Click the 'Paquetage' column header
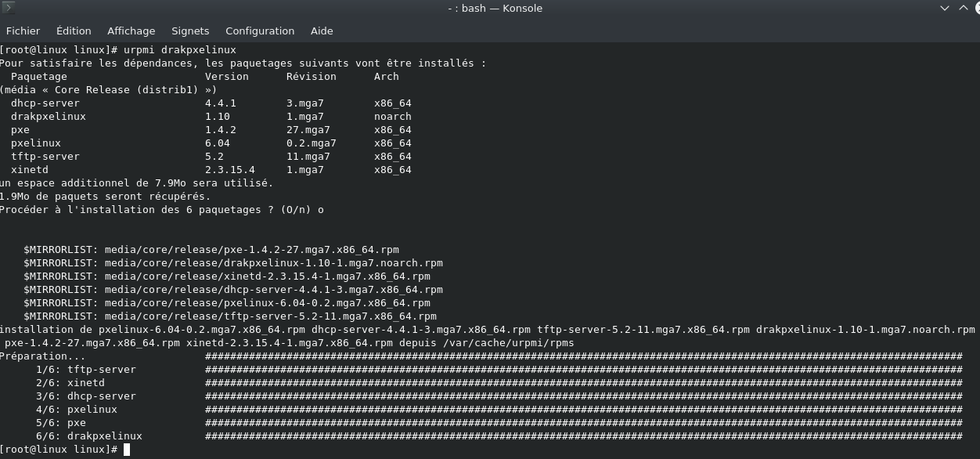Screen dimensions: 980x459 [x=38, y=76]
